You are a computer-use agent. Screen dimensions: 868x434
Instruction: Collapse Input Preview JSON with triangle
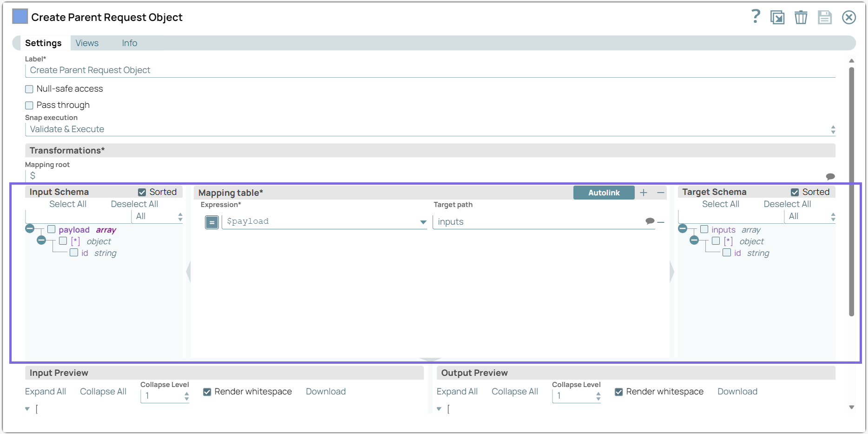tap(27, 409)
